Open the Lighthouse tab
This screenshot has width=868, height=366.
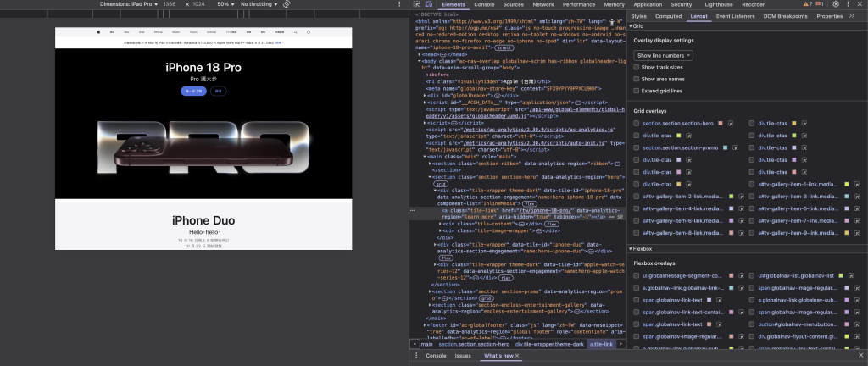click(719, 4)
